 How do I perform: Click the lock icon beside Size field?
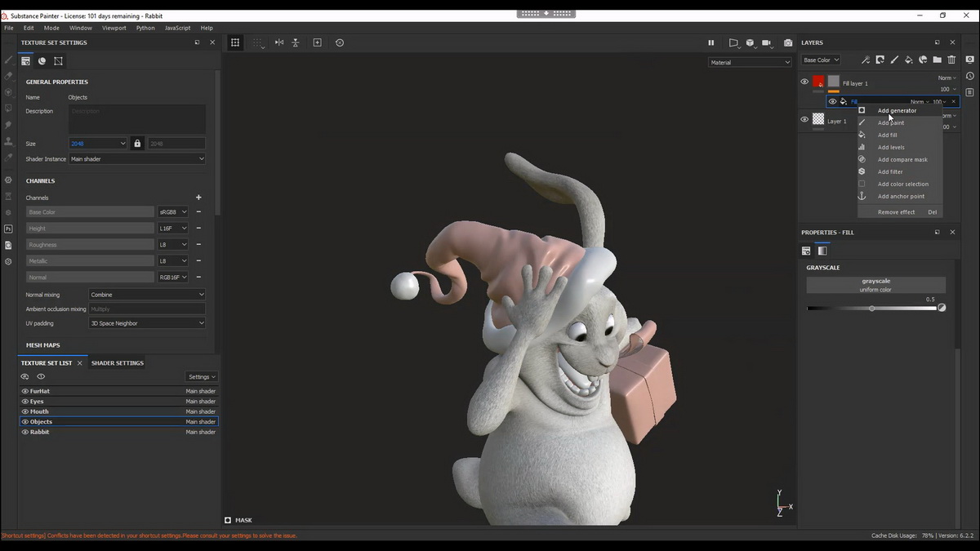[x=137, y=144]
